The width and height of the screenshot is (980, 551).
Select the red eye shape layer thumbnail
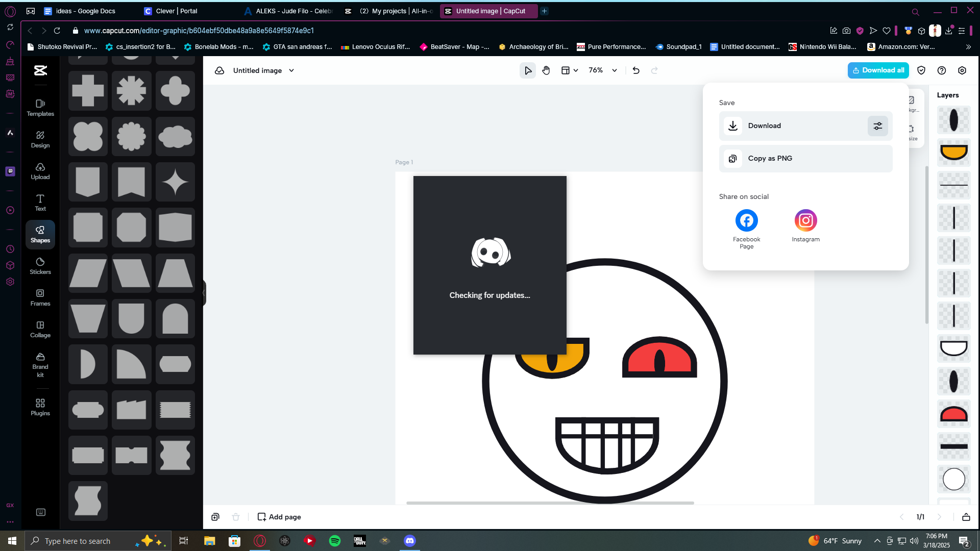pos(953,414)
